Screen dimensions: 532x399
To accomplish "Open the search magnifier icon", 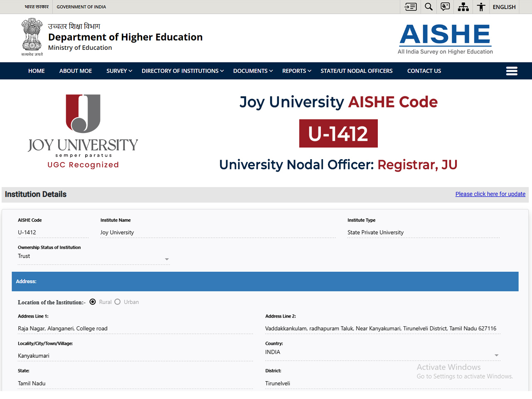I will click(x=429, y=7).
